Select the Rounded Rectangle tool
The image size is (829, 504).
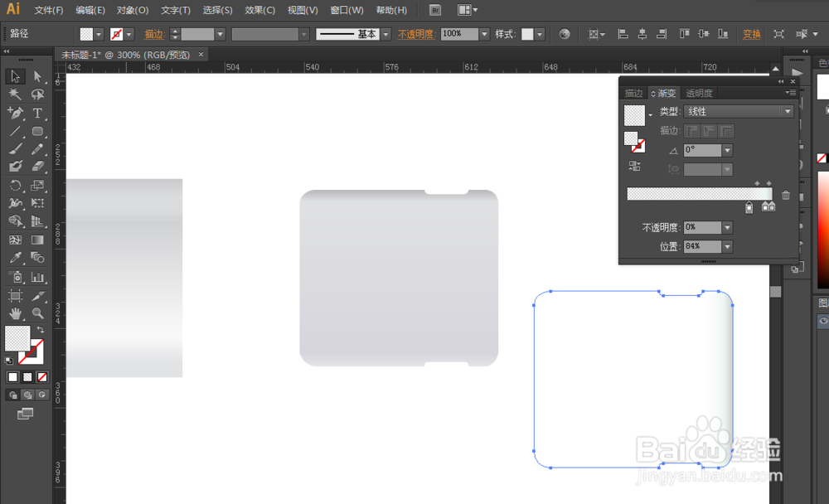pos(37,131)
